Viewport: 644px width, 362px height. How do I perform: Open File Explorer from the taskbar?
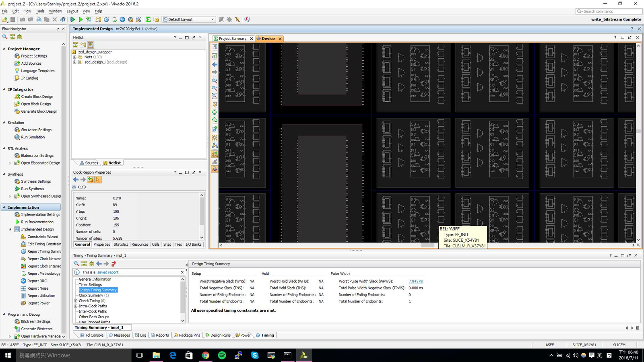pyautogui.click(x=156, y=355)
